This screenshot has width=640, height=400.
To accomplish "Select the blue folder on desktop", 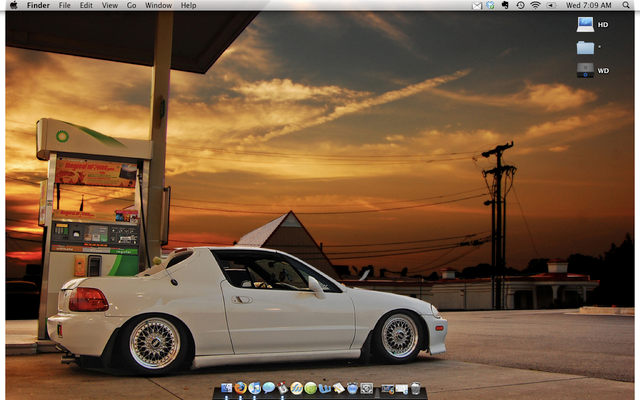I will (x=586, y=47).
